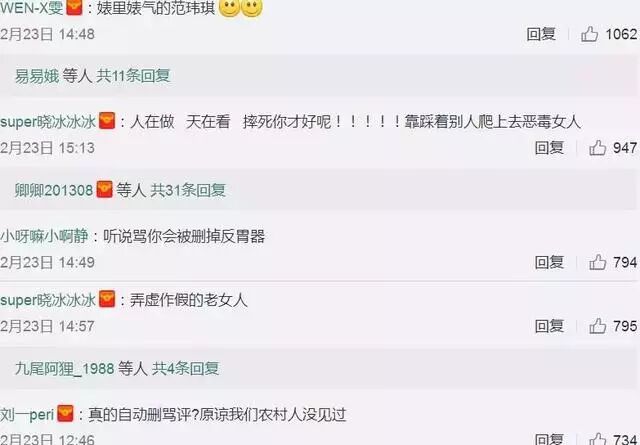Open user profile 易易娥
640x445 pixels.
click(x=37, y=76)
